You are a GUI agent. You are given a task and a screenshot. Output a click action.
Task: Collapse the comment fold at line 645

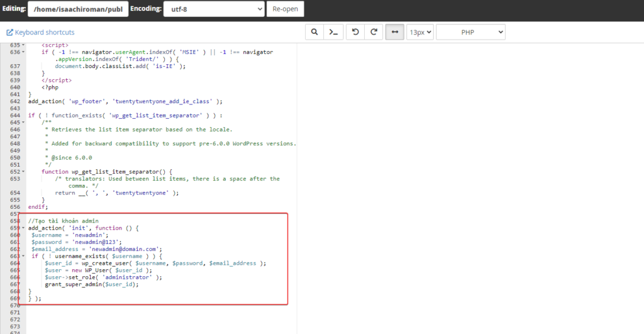23,123
